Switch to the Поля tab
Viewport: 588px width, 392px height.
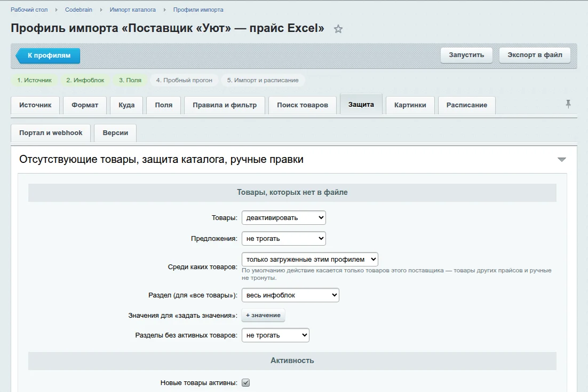tap(163, 105)
